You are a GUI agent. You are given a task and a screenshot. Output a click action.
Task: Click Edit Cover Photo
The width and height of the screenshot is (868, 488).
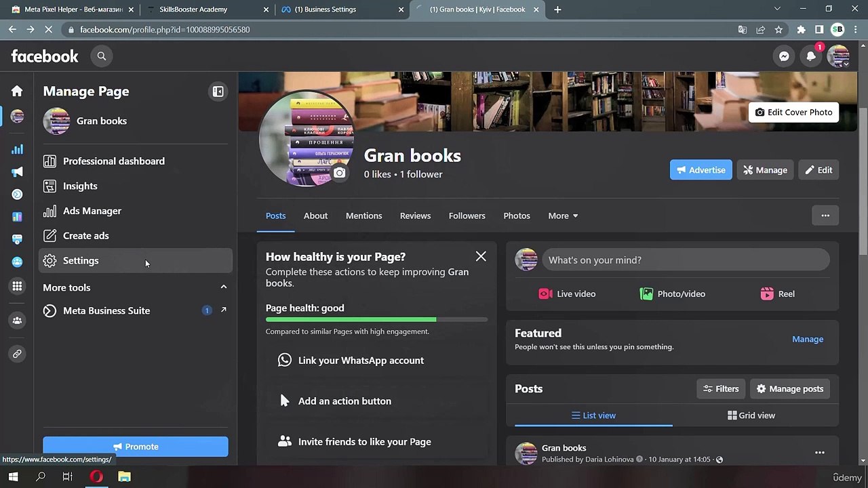pos(793,113)
